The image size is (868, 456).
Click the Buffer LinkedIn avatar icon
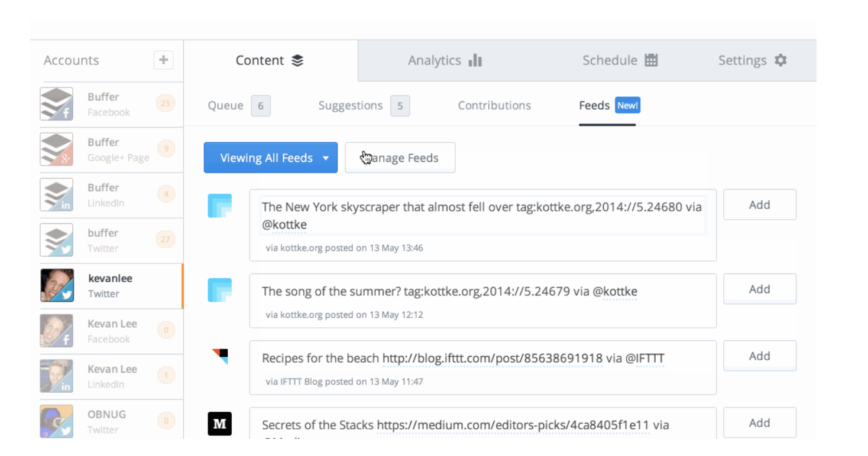click(57, 195)
